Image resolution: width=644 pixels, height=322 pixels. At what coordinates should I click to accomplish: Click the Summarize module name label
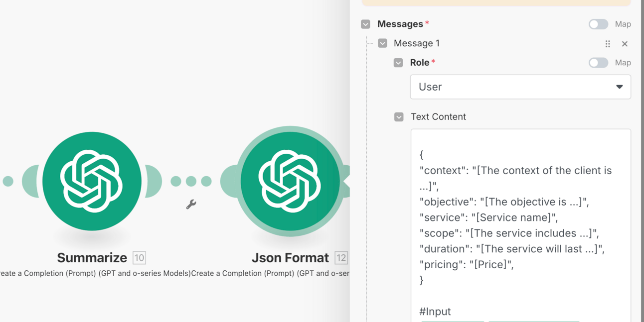[92, 258]
